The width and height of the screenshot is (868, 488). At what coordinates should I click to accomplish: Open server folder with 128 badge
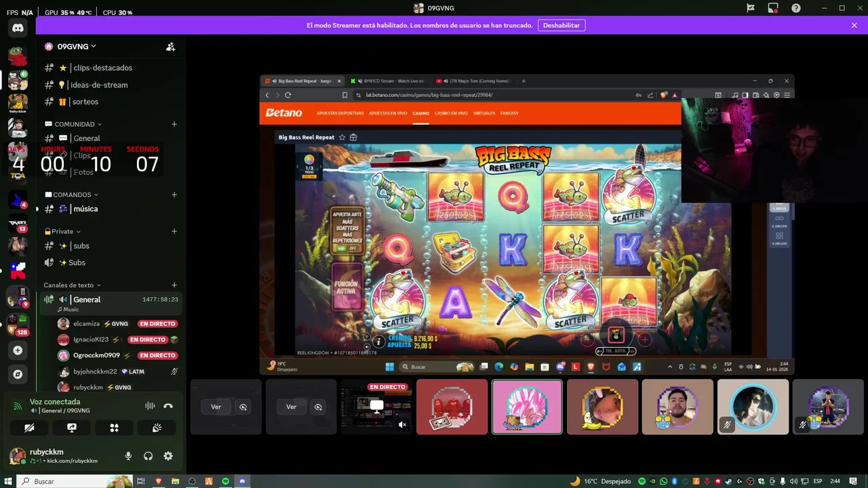click(18, 323)
